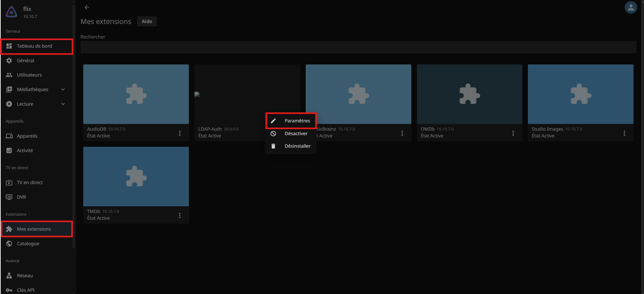Choose Désactiver in context menu
Screen dimensions: 644x294
(291, 134)
